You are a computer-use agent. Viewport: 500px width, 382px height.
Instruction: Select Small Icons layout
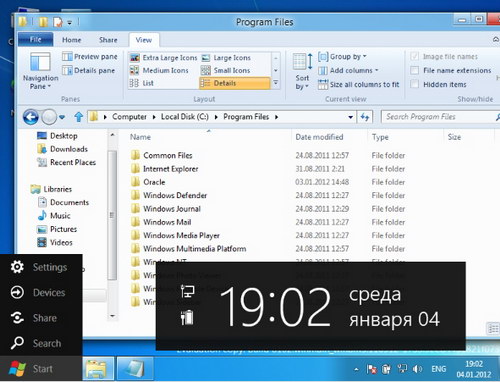226,70
